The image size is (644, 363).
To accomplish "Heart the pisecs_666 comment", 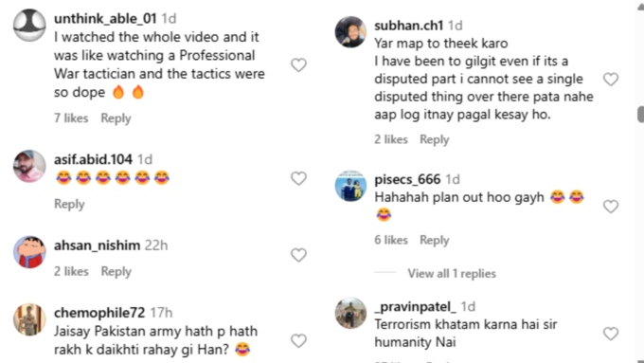I will point(611,206).
